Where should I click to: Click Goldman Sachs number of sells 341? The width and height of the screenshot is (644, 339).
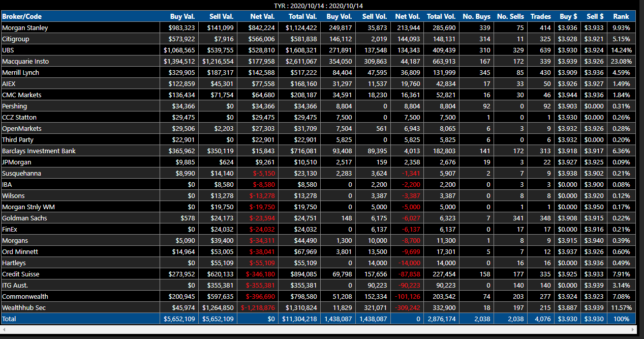tap(518, 218)
